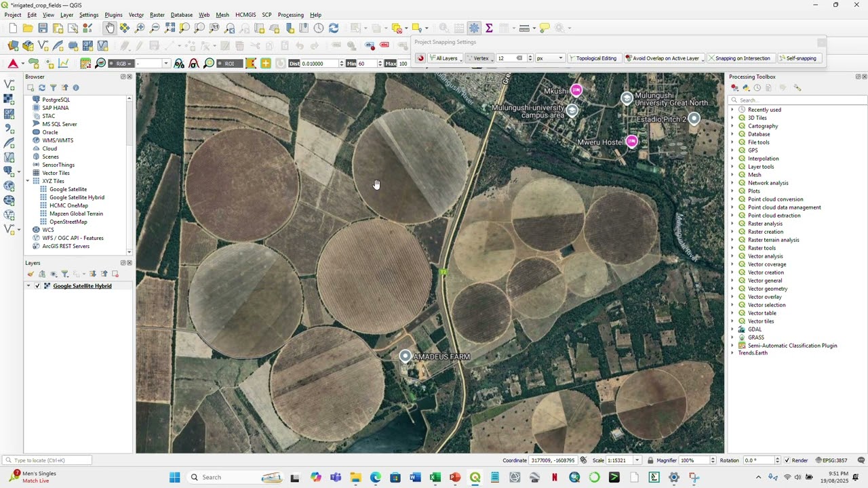Open Layer Styling brush in Layers panel
This screenshot has width=868, height=488.
[x=31, y=274]
